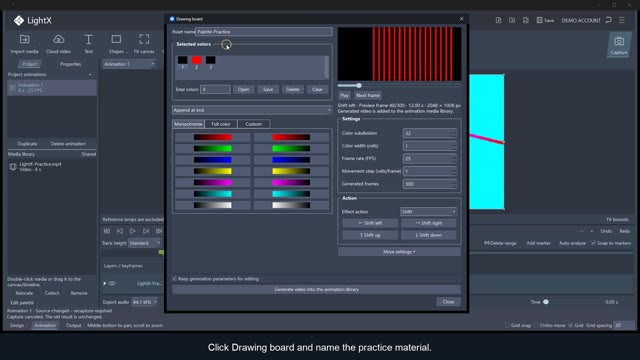This screenshot has width=640, height=360.
Task: Select red color swatch number 2
Action: (x=196, y=60)
